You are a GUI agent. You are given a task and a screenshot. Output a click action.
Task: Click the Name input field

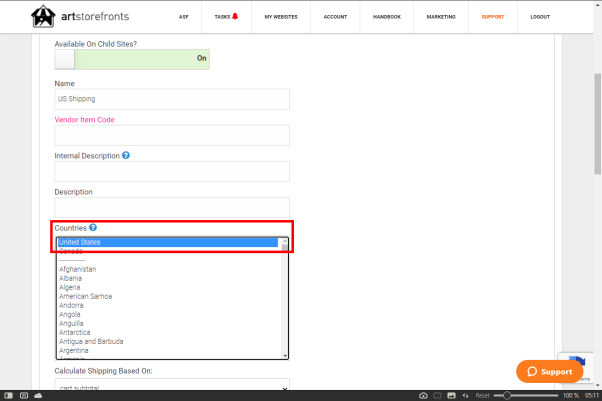[x=171, y=99]
